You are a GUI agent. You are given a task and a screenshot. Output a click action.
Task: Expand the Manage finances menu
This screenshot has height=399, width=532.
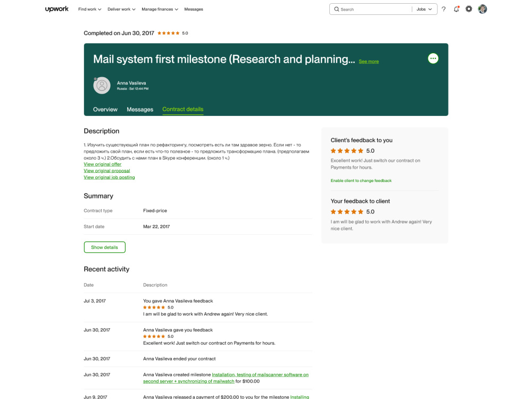click(x=160, y=9)
